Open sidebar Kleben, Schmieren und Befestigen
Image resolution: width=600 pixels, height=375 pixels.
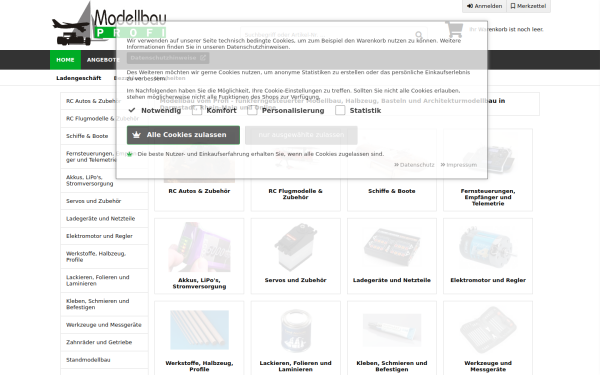[x=104, y=304]
